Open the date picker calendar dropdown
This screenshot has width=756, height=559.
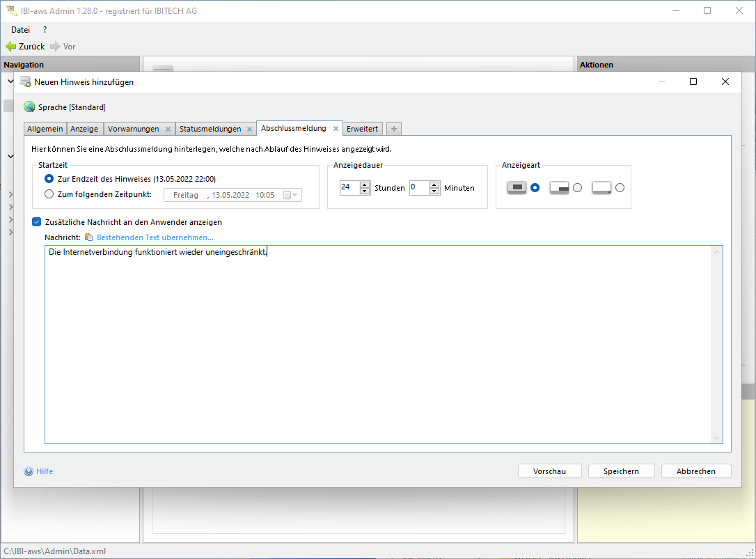(x=290, y=195)
